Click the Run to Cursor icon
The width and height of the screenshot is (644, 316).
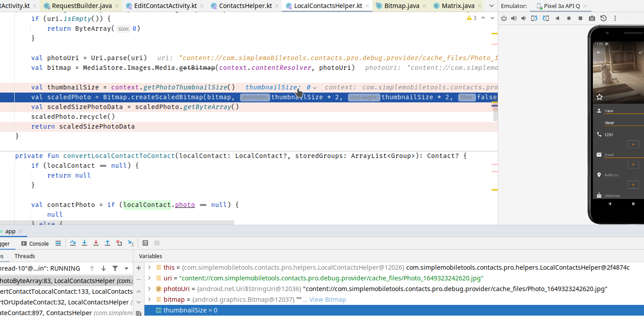point(130,243)
